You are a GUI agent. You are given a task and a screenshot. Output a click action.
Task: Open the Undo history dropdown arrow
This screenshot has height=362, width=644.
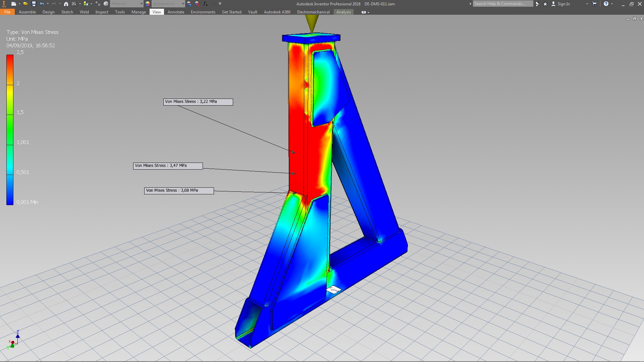pyautogui.click(x=48, y=4)
